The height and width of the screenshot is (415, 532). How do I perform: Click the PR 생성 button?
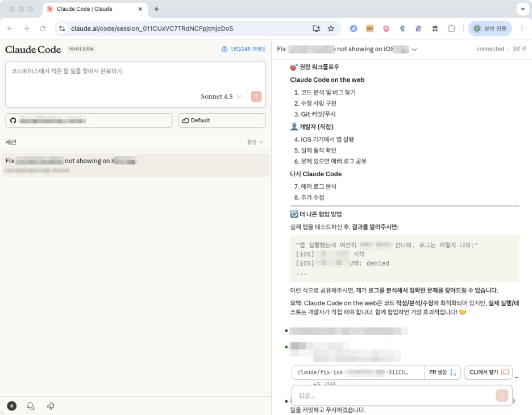(x=442, y=372)
